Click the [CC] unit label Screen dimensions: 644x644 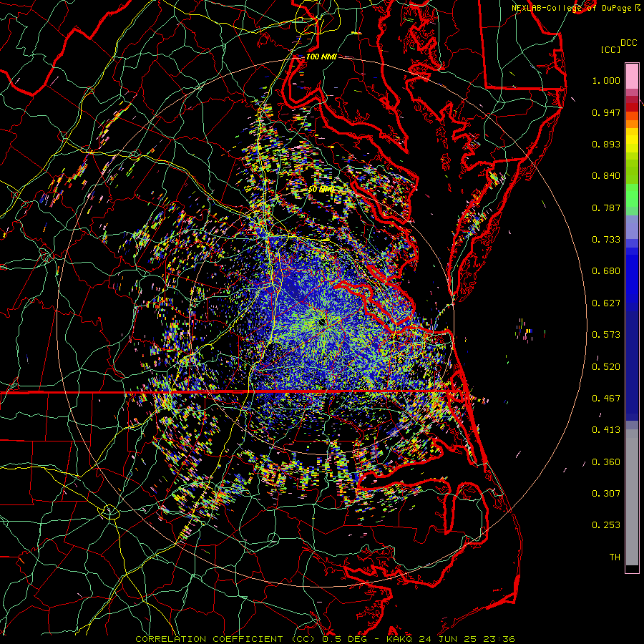point(610,49)
